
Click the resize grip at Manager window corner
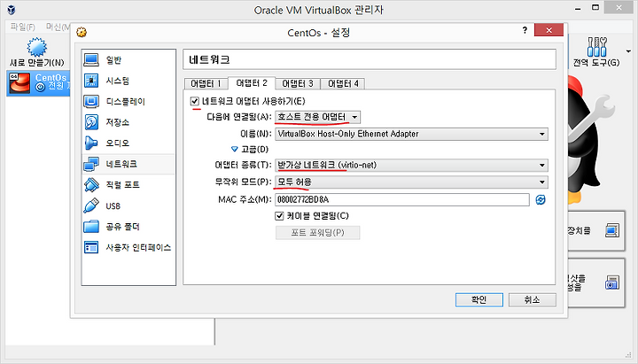[x=628, y=354]
